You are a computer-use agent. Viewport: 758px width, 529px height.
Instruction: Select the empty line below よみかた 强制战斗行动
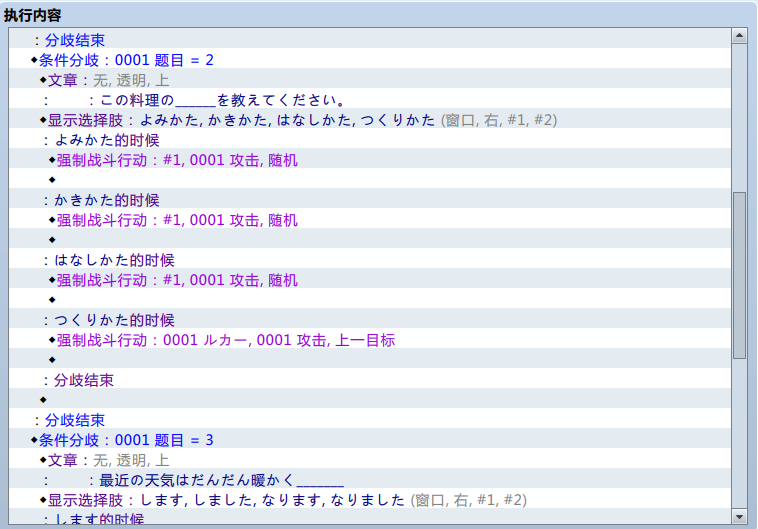click(x=370, y=180)
